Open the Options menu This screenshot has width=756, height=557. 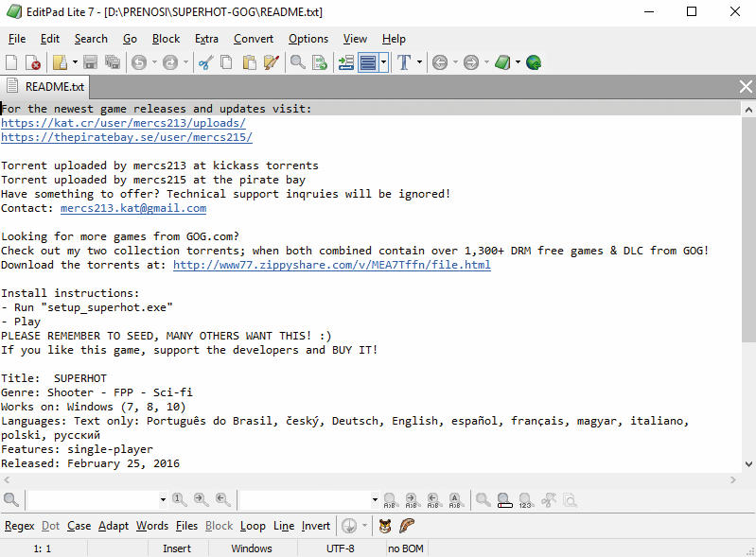point(308,39)
